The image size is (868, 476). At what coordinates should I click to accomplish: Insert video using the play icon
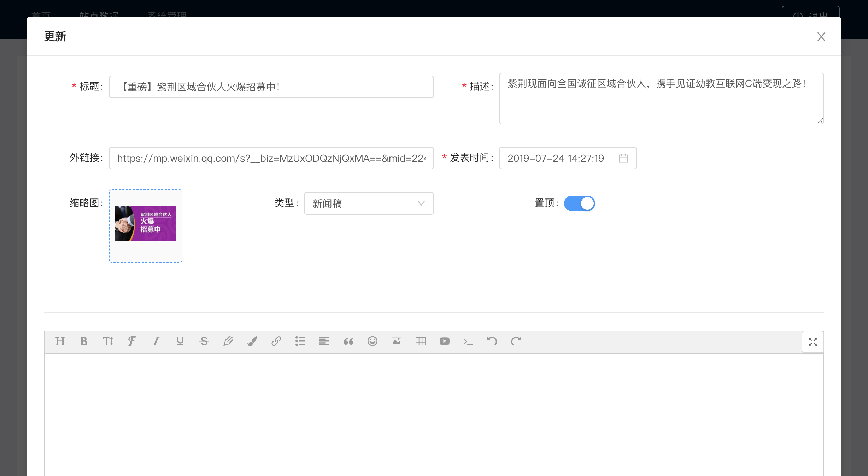point(444,341)
